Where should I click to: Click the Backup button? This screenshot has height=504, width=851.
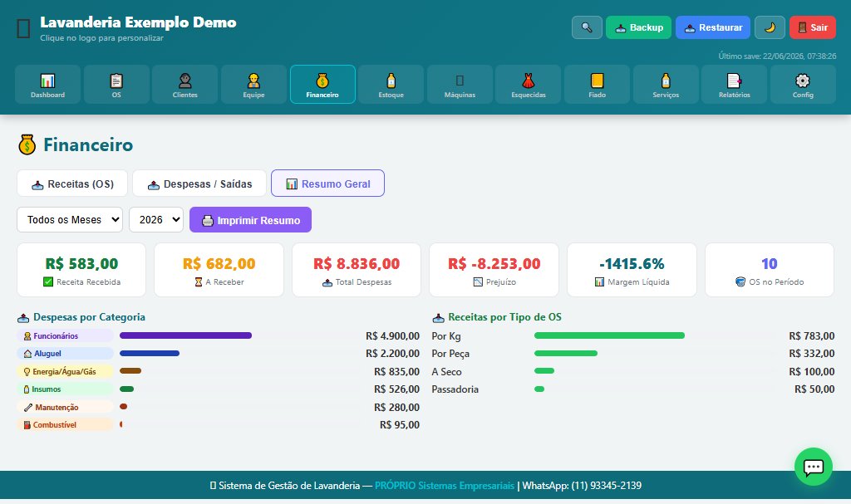tap(638, 27)
